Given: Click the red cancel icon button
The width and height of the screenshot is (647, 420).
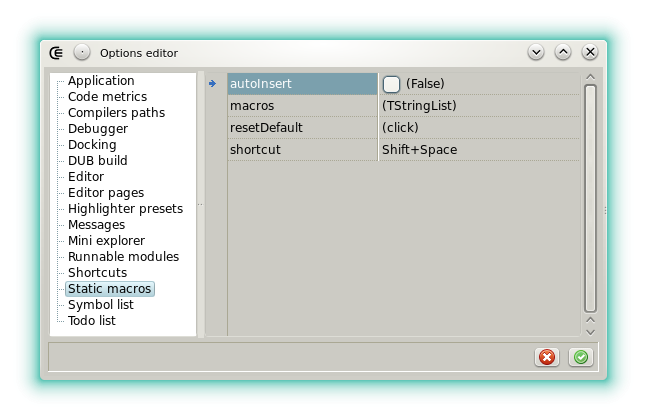Looking at the screenshot, I should [547, 357].
